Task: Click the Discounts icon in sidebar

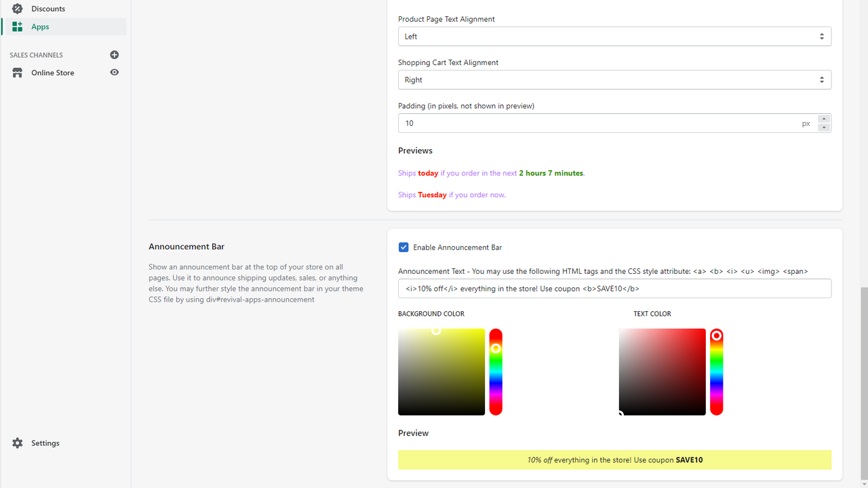Action: (18, 9)
